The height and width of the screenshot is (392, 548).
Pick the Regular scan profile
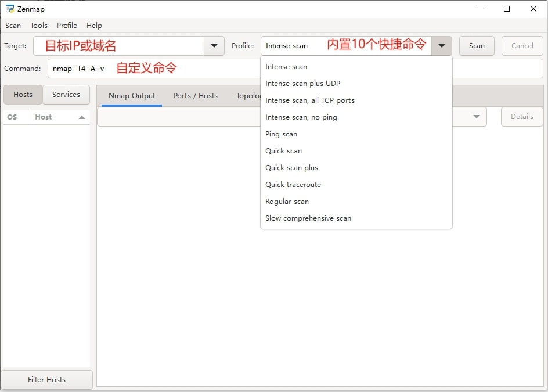coord(356,202)
